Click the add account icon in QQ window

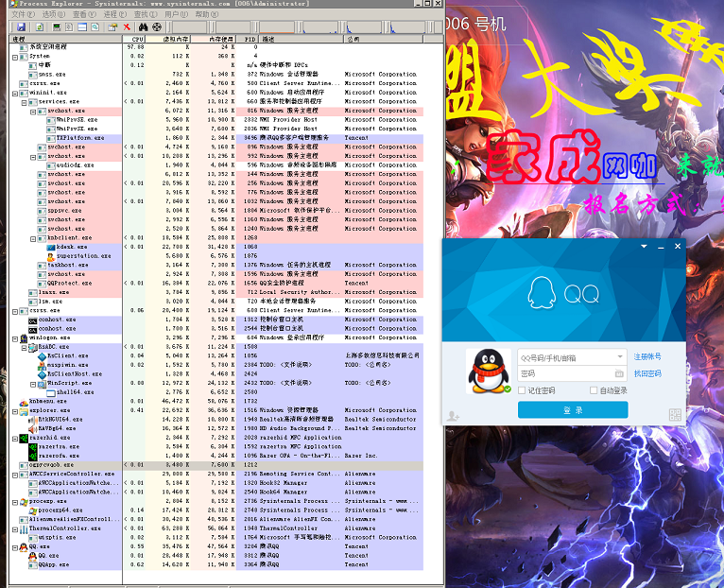(453, 416)
